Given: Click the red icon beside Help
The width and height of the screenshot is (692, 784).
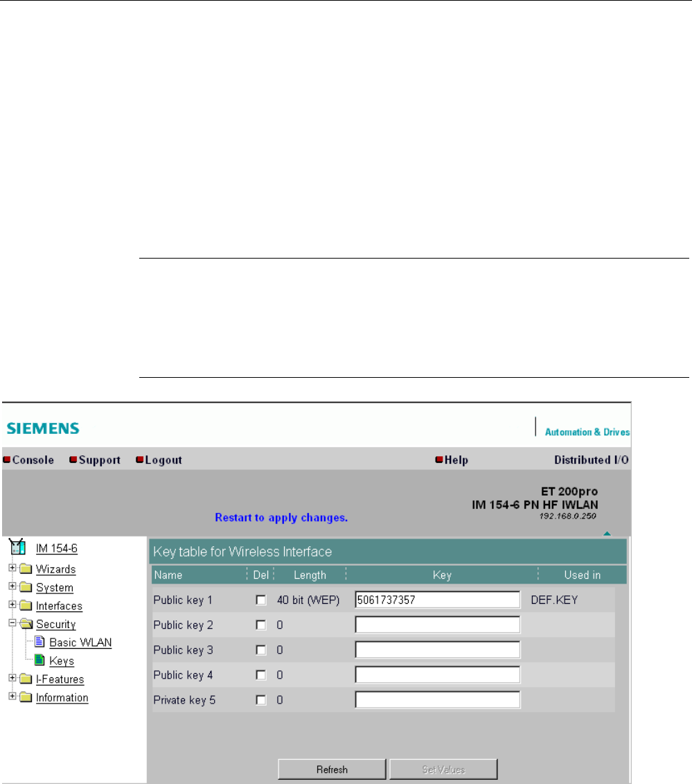Looking at the screenshot, I should (x=439, y=460).
